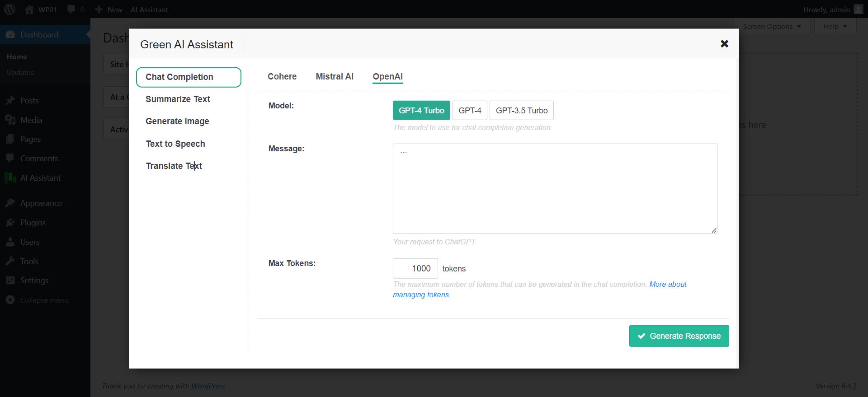The width and height of the screenshot is (868, 397).
Task: Click the Appearance brush icon
Action: [x=10, y=203]
